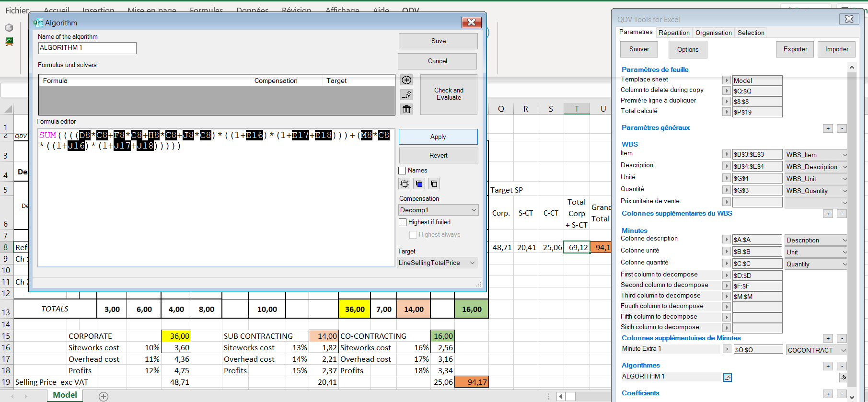Enable the Names checkbox
This screenshot has width=868, height=402.
pyautogui.click(x=402, y=171)
